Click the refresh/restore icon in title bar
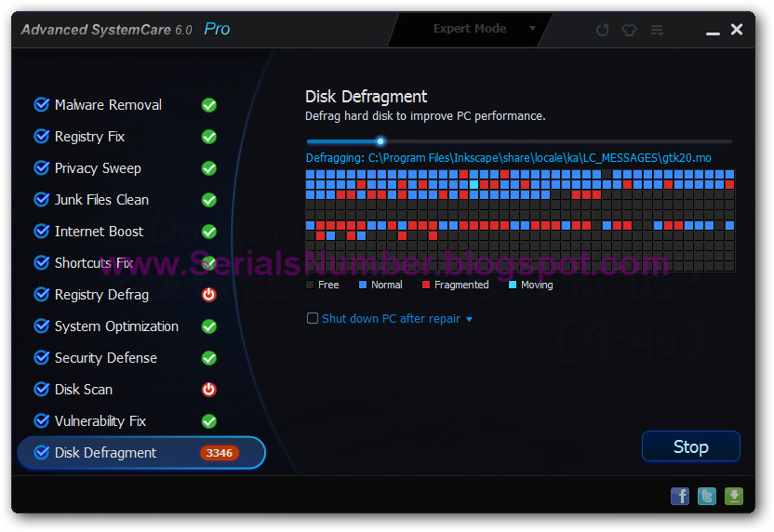 click(x=602, y=30)
